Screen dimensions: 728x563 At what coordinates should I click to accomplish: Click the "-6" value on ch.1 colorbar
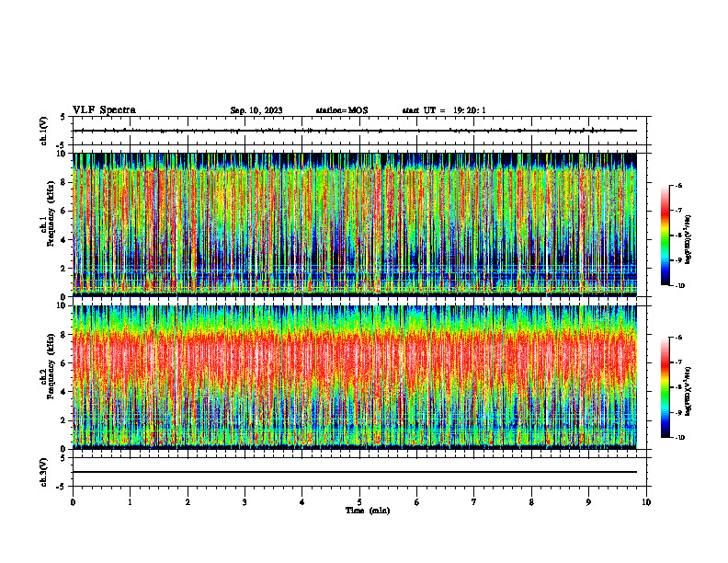pyautogui.click(x=678, y=185)
